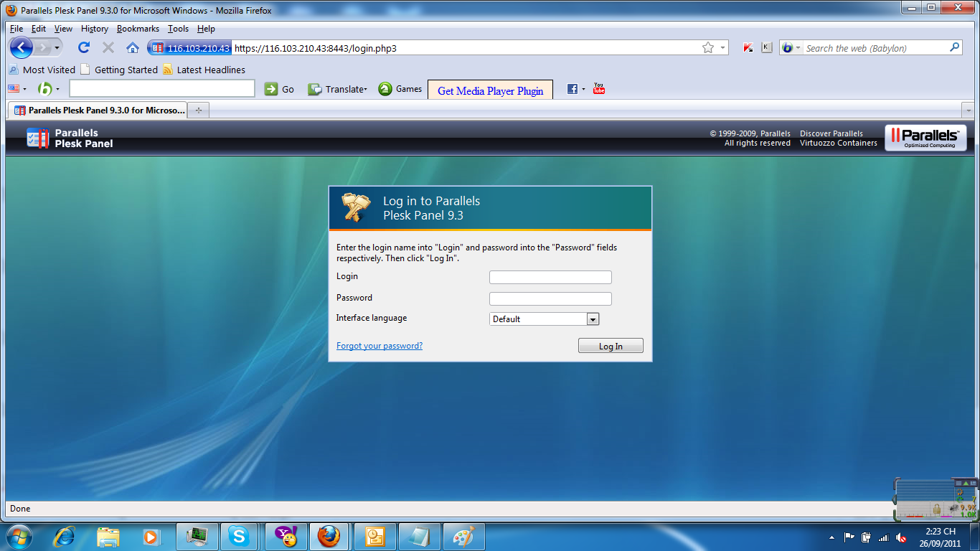This screenshot has height=551, width=980.
Task: Bookmark this page with the star icon
Action: (x=708, y=48)
